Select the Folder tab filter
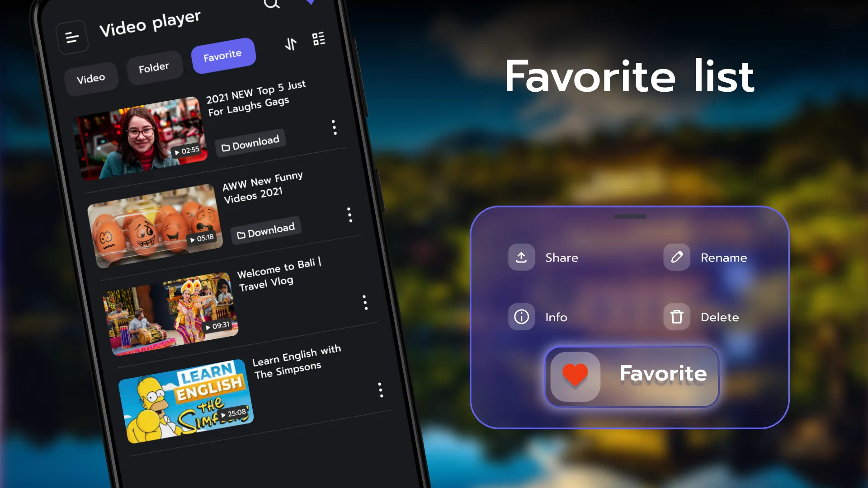The image size is (868, 488). click(x=153, y=66)
